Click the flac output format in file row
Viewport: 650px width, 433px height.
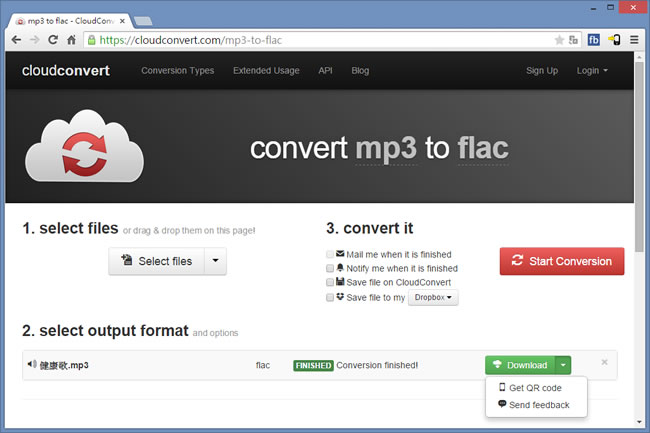(263, 365)
